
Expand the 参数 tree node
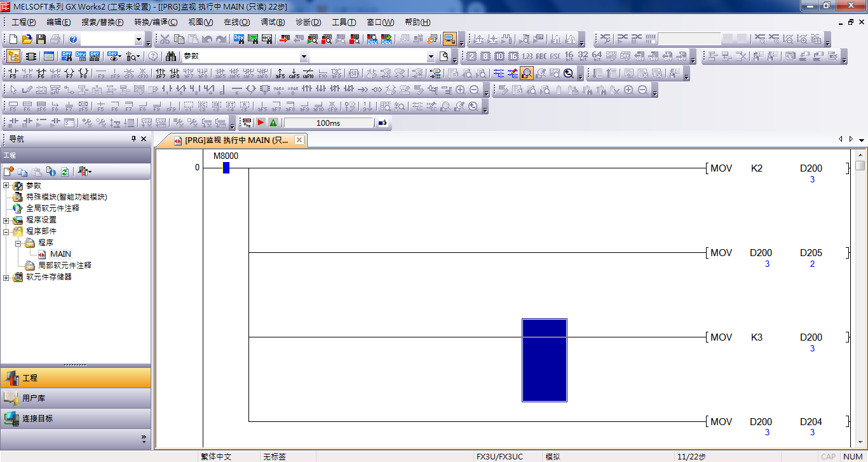coord(6,186)
